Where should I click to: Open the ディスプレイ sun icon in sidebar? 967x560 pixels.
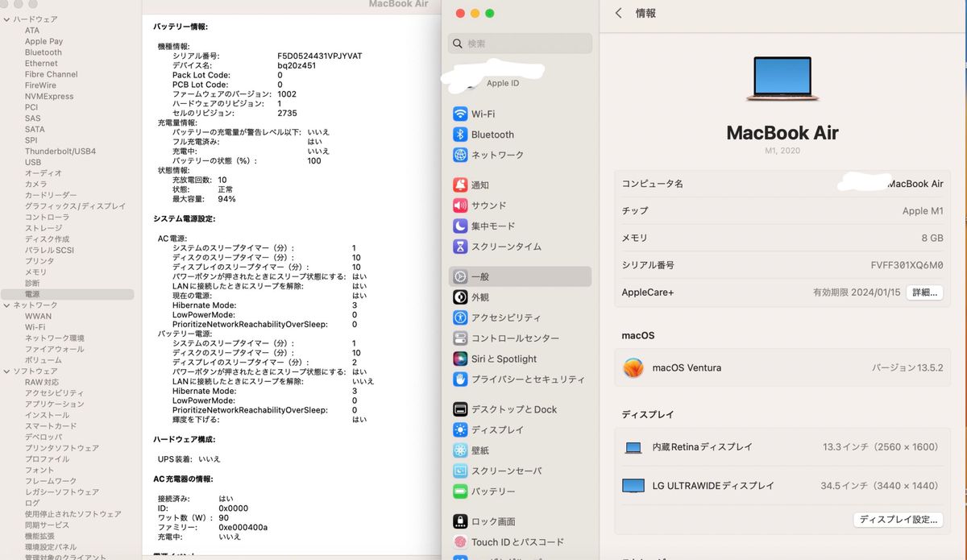460,429
